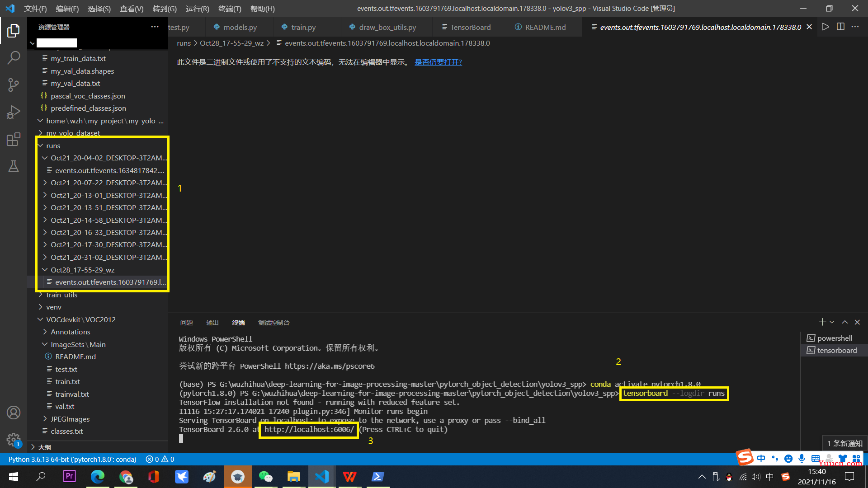Select the tensorboard terminal instance
868x488 pixels.
click(x=834, y=350)
